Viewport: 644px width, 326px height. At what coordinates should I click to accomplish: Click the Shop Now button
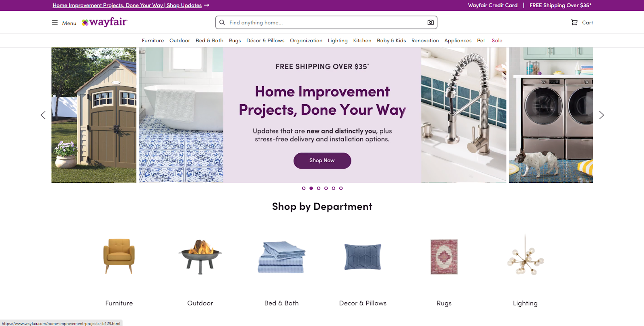point(322,161)
